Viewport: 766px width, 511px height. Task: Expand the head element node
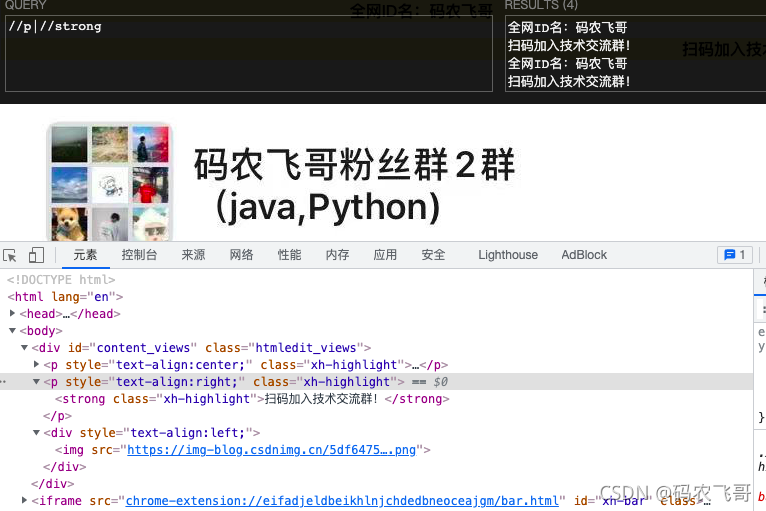pyautogui.click(x=13, y=313)
